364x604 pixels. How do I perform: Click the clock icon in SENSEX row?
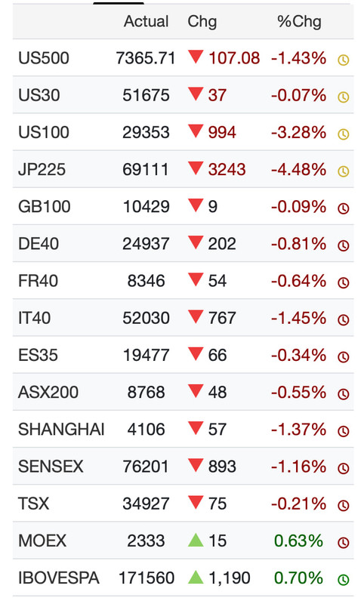343,468
